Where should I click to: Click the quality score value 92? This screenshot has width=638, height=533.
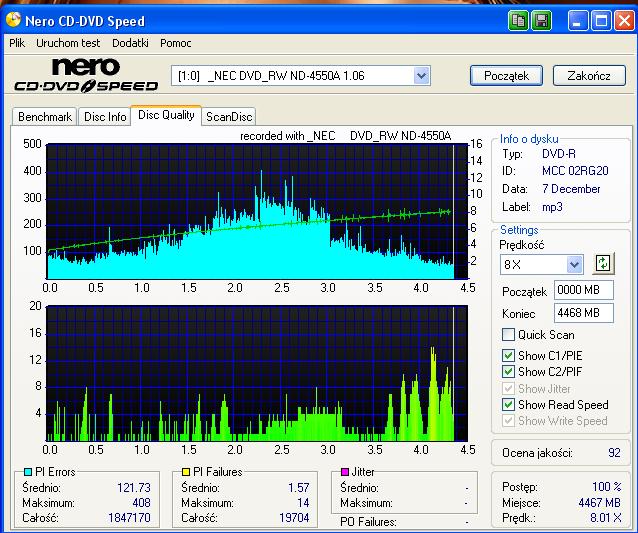click(614, 453)
